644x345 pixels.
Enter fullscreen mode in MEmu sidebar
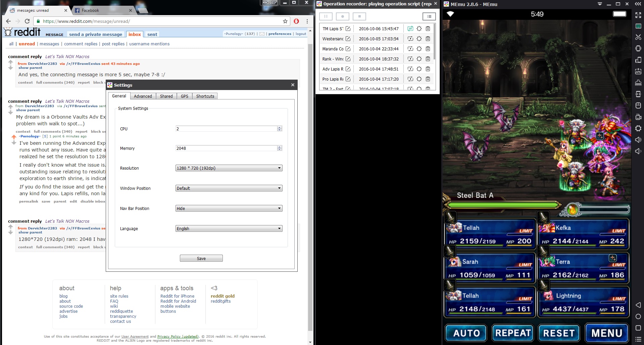tap(638, 15)
